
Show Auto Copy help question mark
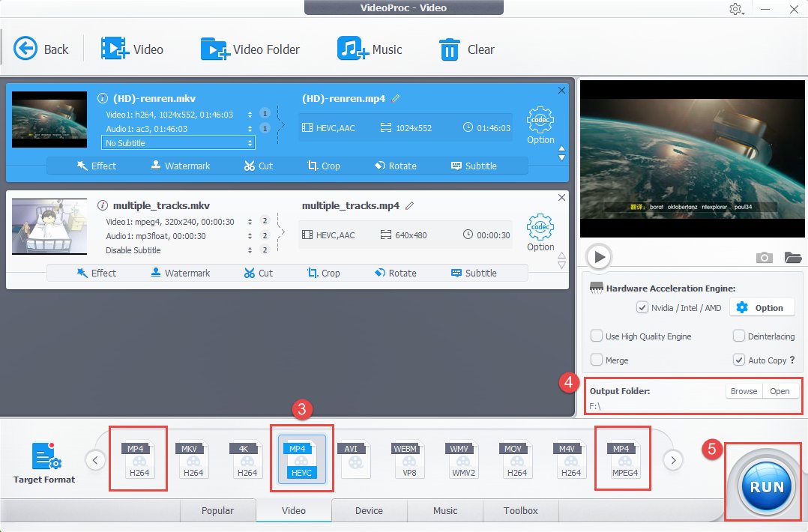click(x=792, y=360)
